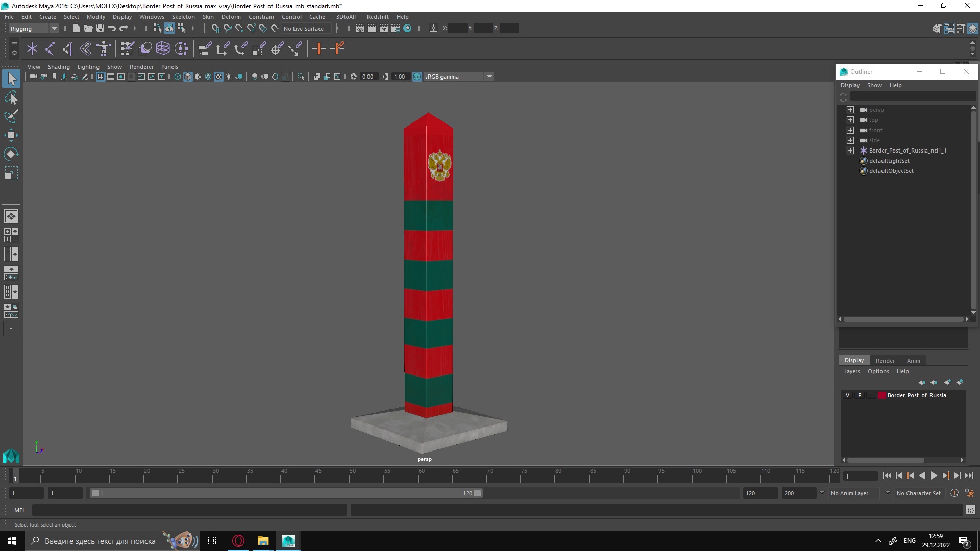Select the arrow Select tool in toolbox
This screenshot has width=980, height=551.
pos(11,79)
